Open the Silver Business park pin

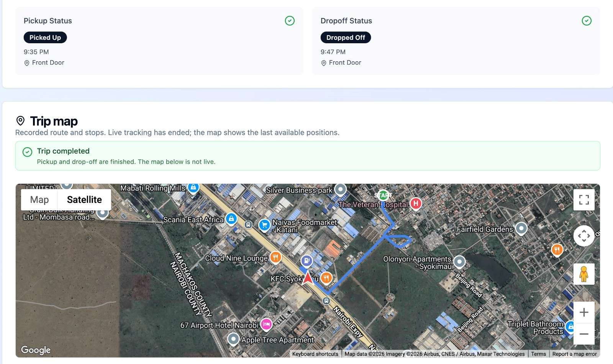pyautogui.click(x=340, y=189)
